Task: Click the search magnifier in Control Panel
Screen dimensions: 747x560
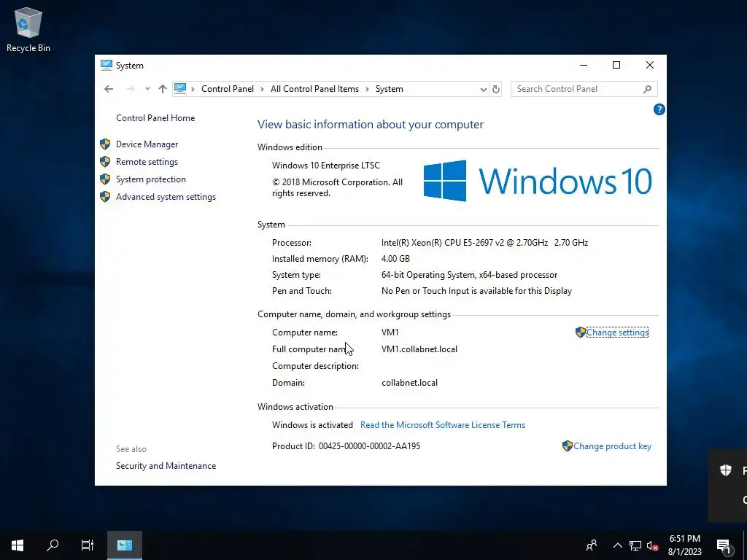Action: coord(647,89)
